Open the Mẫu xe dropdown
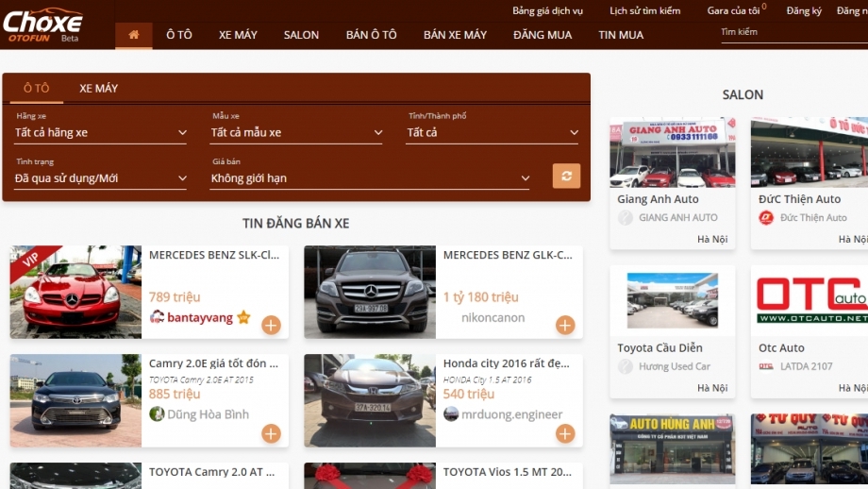 [x=296, y=133]
